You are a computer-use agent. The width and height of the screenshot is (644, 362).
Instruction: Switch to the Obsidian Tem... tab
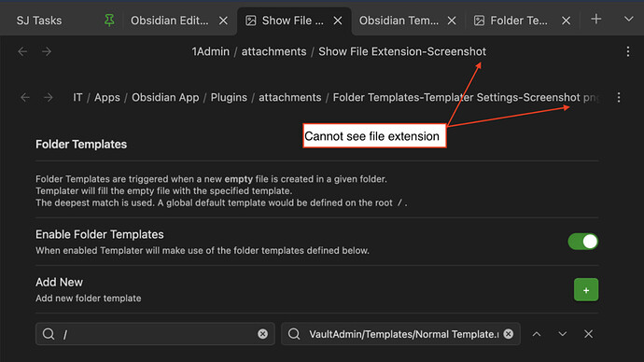[399, 21]
